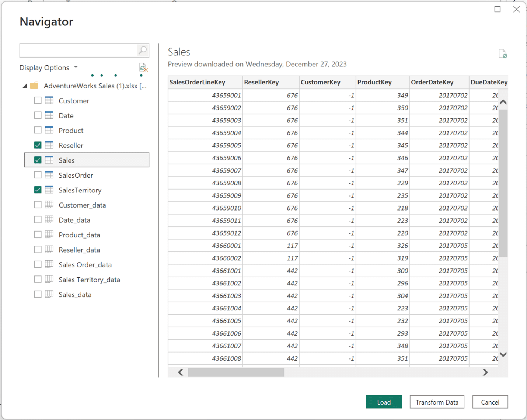527x420 pixels.
Task: Click the horizontal preview scrollbar thumb
Action: click(236, 372)
